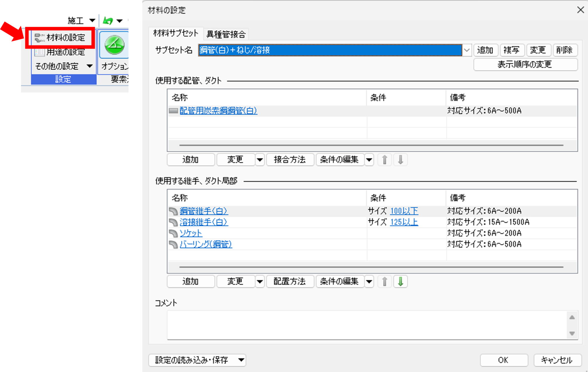The image size is (588, 372).
Task: Open the 溶接継手(白) link
Action: pos(204,222)
